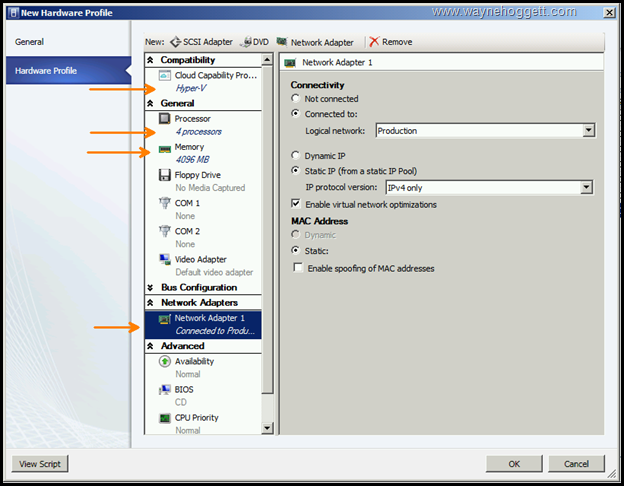Choose the Dynamic IP option
This screenshot has height=486, width=624.
(295, 155)
